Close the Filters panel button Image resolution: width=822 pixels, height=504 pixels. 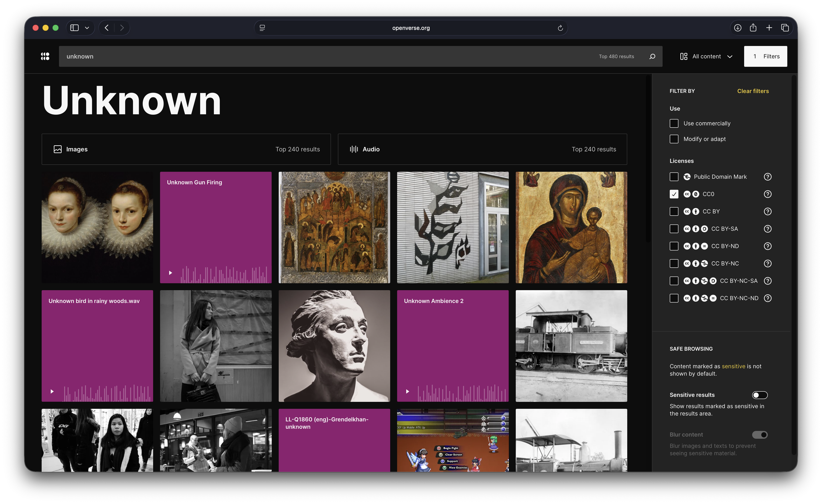click(x=765, y=56)
